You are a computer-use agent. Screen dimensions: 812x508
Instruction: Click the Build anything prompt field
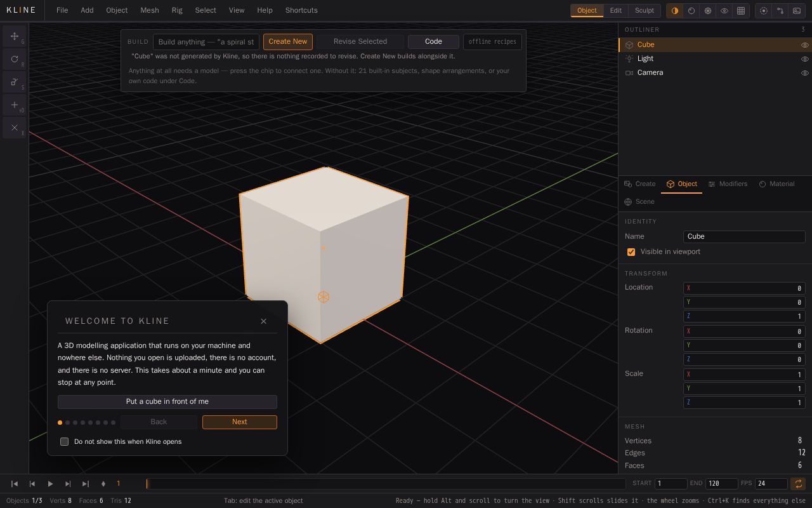[x=206, y=42]
